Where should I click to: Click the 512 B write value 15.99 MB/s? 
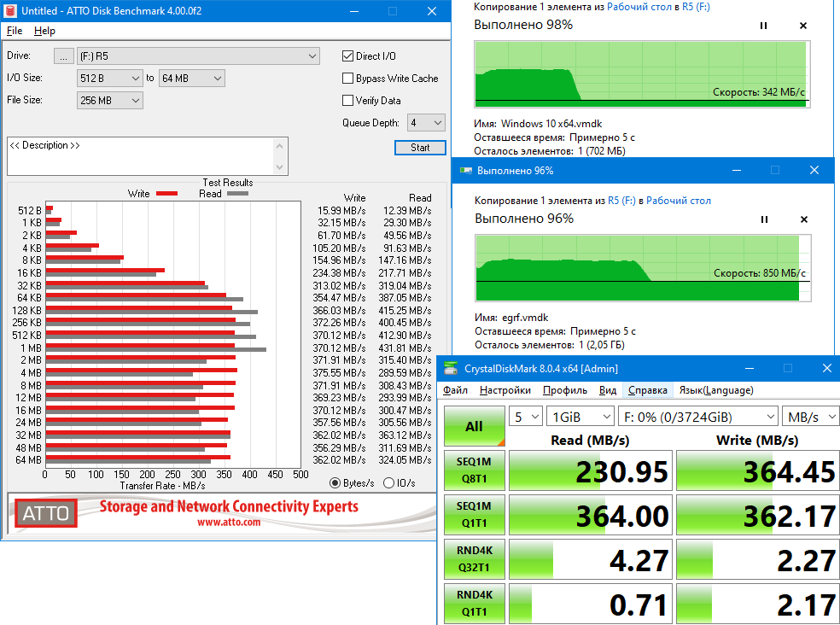coord(341,211)
